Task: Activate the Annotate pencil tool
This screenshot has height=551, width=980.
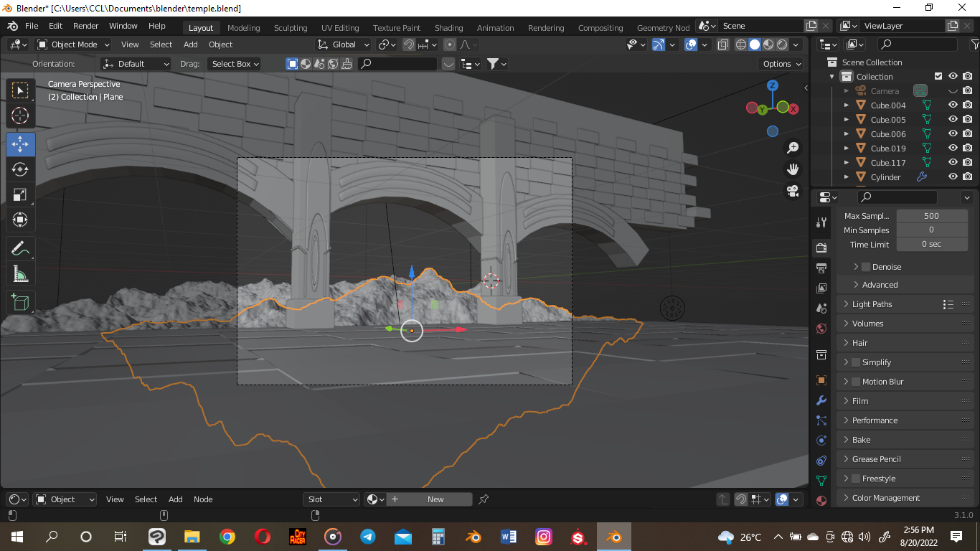Action: [x=20, y=249]
